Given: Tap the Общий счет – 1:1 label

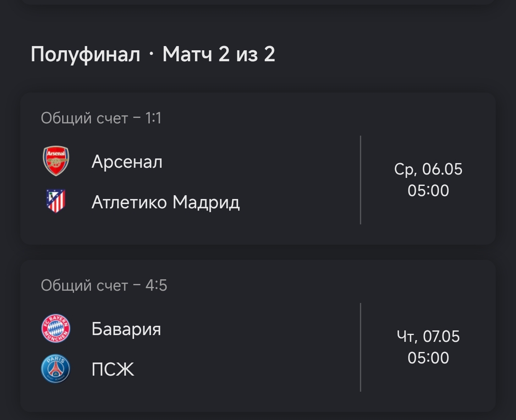Looking at the screenshot, I should tap(101, 118).
